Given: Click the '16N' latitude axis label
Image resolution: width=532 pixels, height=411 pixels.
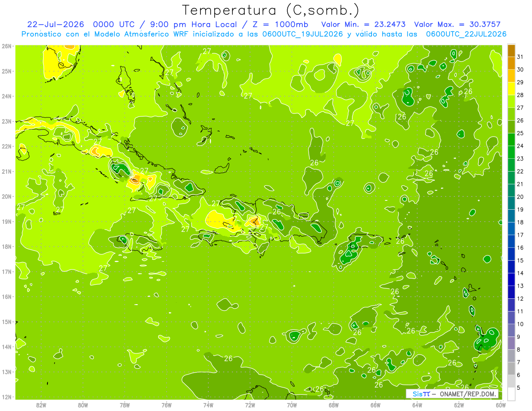Looking at the screenshot, I should tap(7, 297).
